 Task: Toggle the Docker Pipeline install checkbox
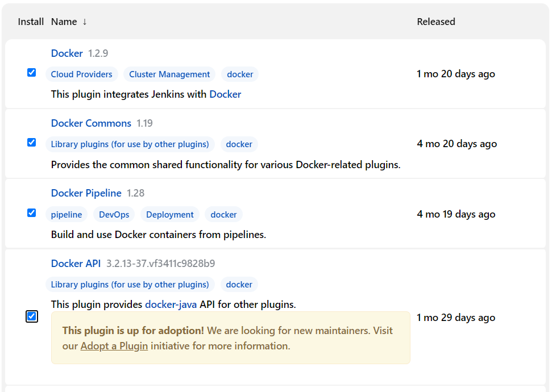click(32, 213)
